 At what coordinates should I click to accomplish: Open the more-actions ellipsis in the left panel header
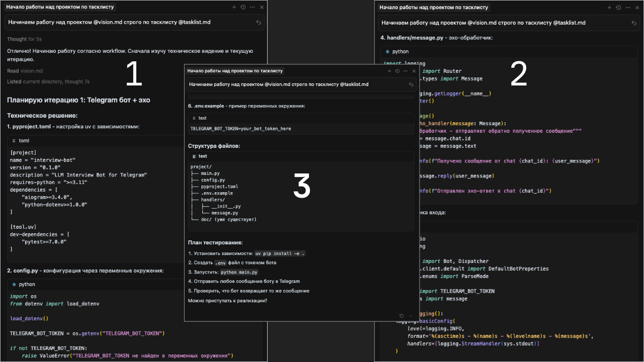[252, 8]
